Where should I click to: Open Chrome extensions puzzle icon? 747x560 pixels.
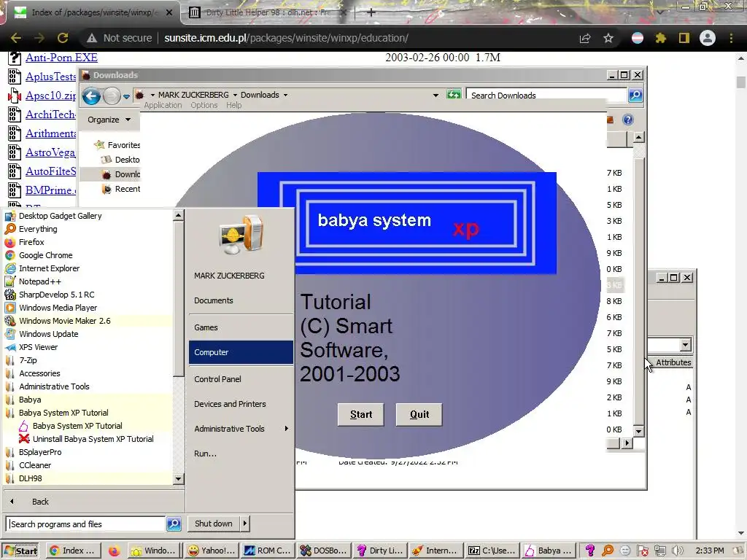660,38
